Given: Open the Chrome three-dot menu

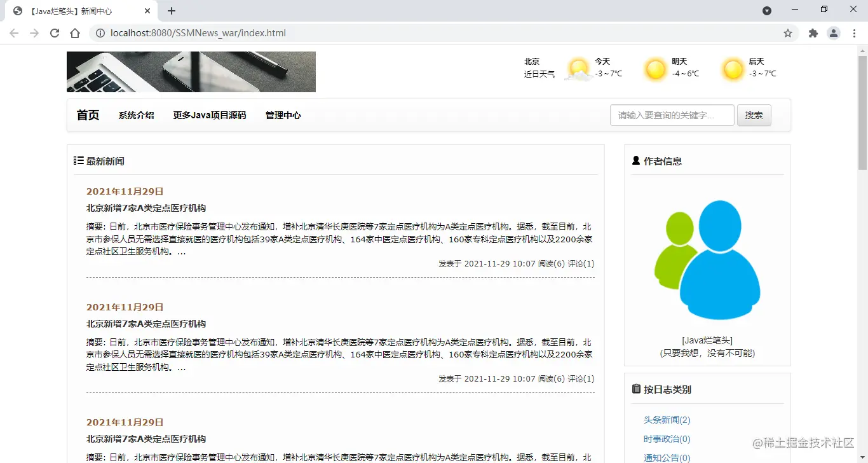Looking at the screenshot, I should [855, 33].
